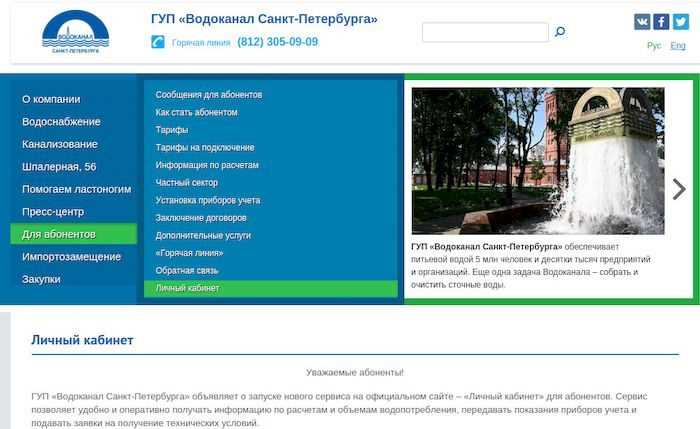Click the Vodokanal logo
The width and height of the screenshot is (700, 429).
pos(75,32)
